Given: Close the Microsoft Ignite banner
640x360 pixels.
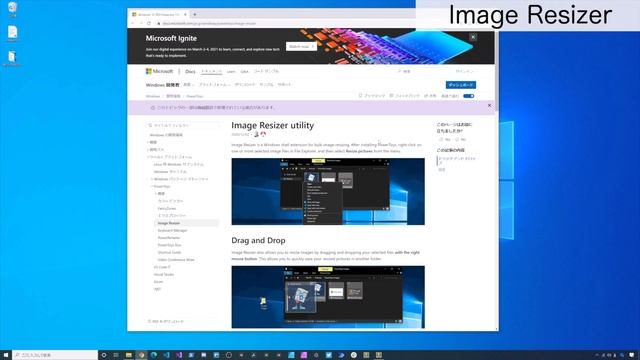Looking at the screenshot, I should tap(473, 37).
